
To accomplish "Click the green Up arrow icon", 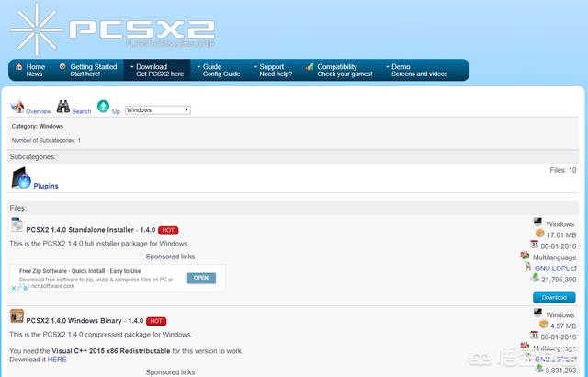I will point(103,107).
